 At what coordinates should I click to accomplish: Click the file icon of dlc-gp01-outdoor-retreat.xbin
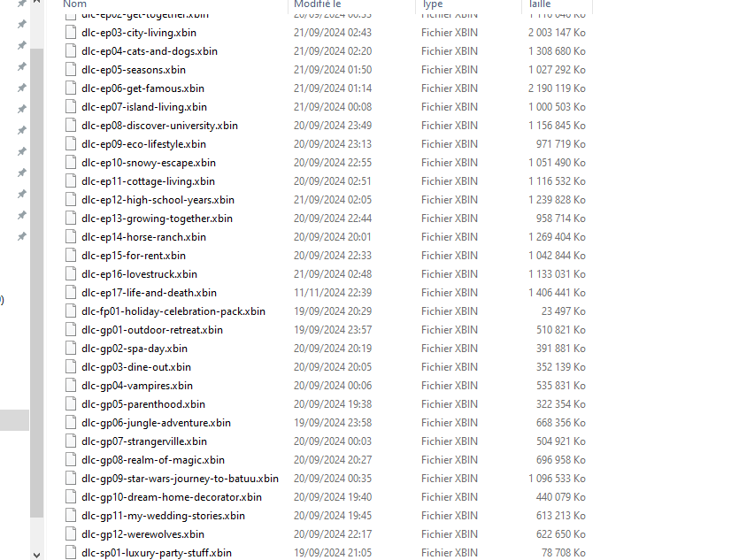pyautogui.click(x=71, y=330)
